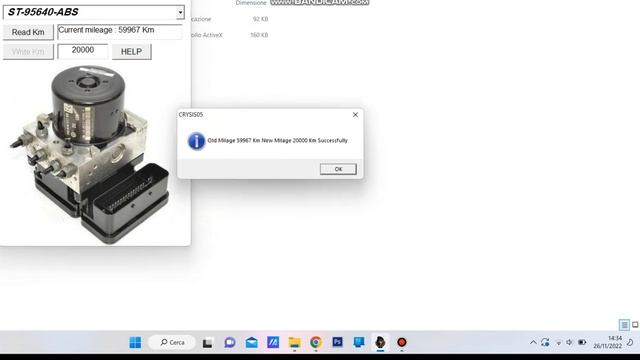Screen dimensions: 640x360
Task: Click OK in the CRYSIS05 dialog
Action: click(x=338, y=169)
